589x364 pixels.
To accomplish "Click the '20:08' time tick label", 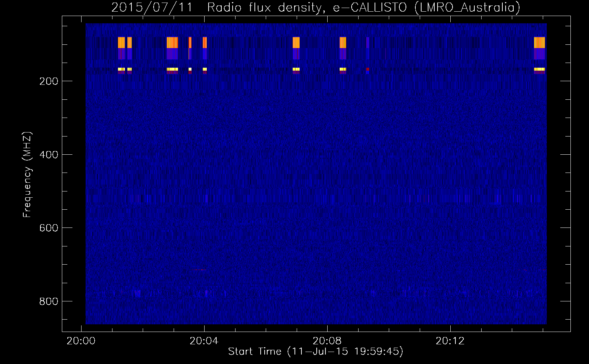I will click(327, 341).
